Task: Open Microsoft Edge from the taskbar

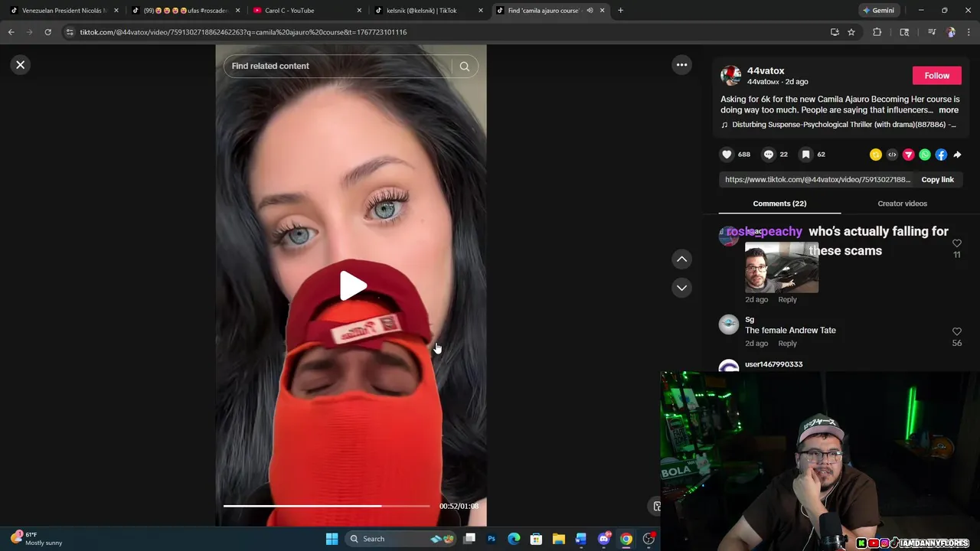Action: click(514, 539)
